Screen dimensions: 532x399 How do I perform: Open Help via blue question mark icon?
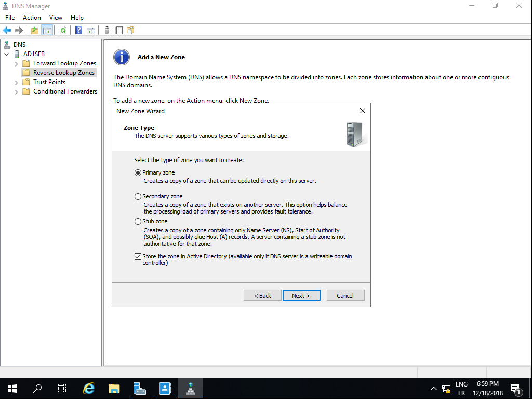point(78,30)
